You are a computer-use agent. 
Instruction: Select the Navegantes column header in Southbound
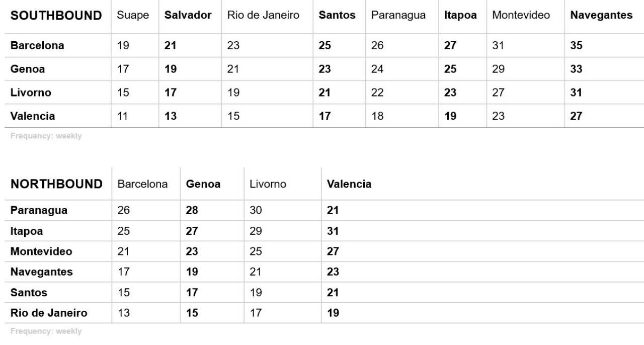(601, 16)
